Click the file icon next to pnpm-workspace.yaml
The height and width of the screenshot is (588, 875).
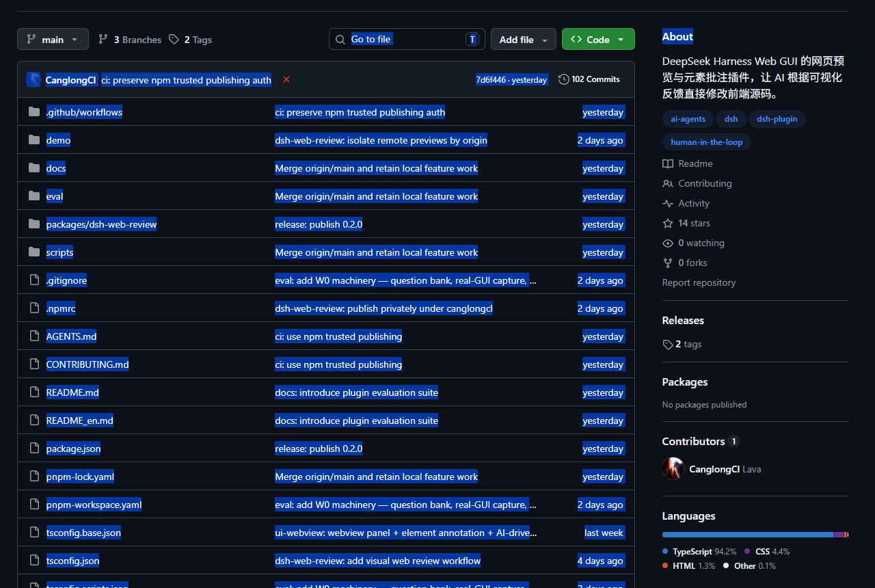click(x=34, y=505)
